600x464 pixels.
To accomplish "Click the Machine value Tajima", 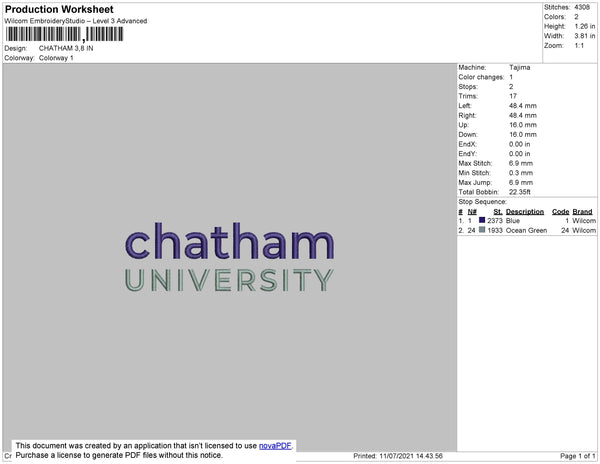I will (519, 67).
